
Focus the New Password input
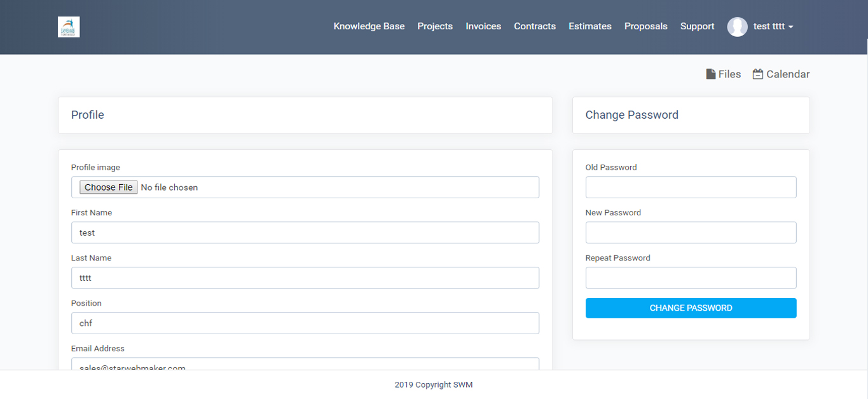tap(691, 233)
